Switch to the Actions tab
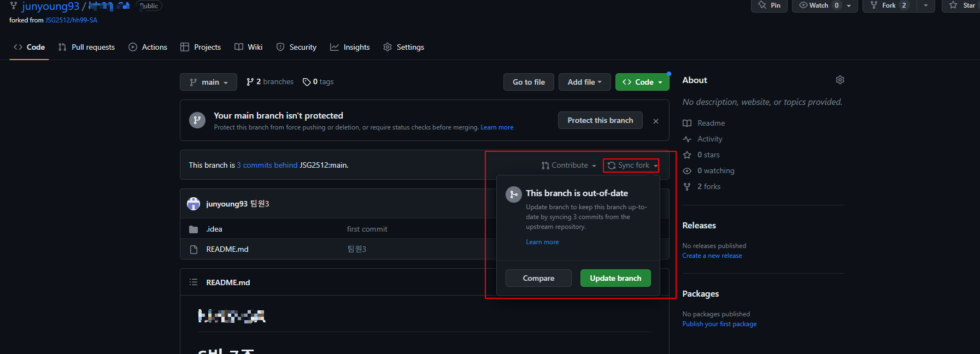The image size is (980, 354). coord(148,47)
